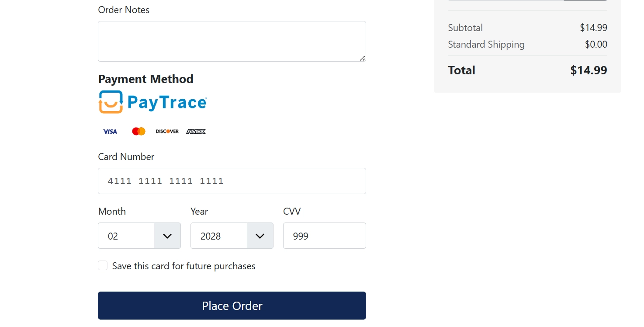Click the Visa card logo
The image size is (644, 327).
point(110,131)
